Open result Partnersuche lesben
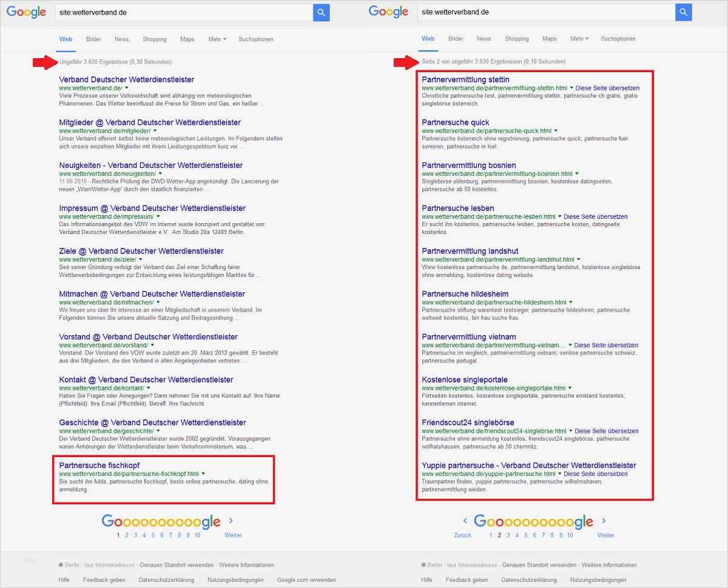 pyautogui.click(x=458, y=208)
